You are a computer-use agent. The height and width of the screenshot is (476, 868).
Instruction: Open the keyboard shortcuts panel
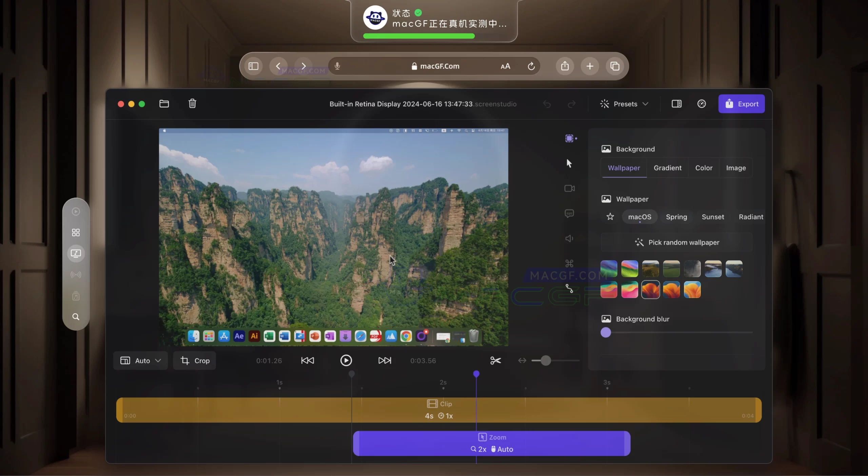(x=569, y=263)
